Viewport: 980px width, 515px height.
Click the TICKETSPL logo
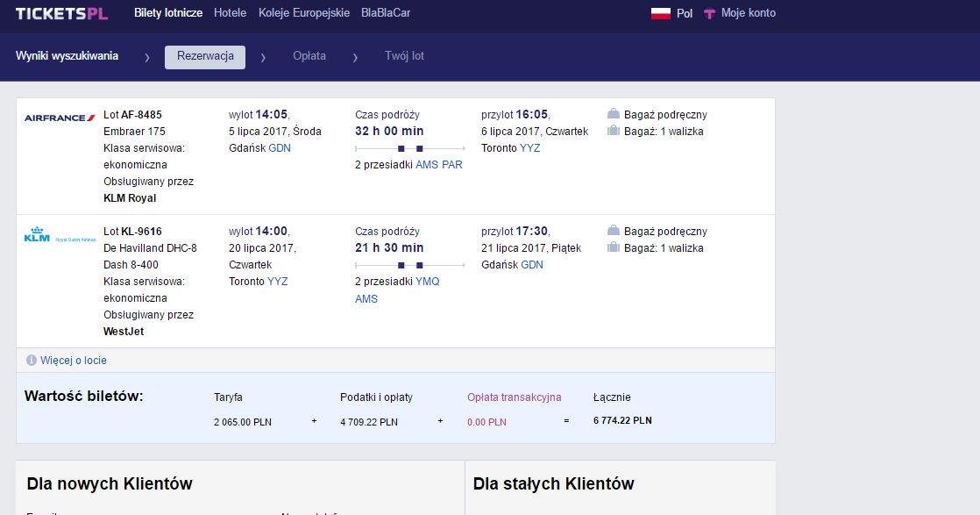click(x=61, y=13)
